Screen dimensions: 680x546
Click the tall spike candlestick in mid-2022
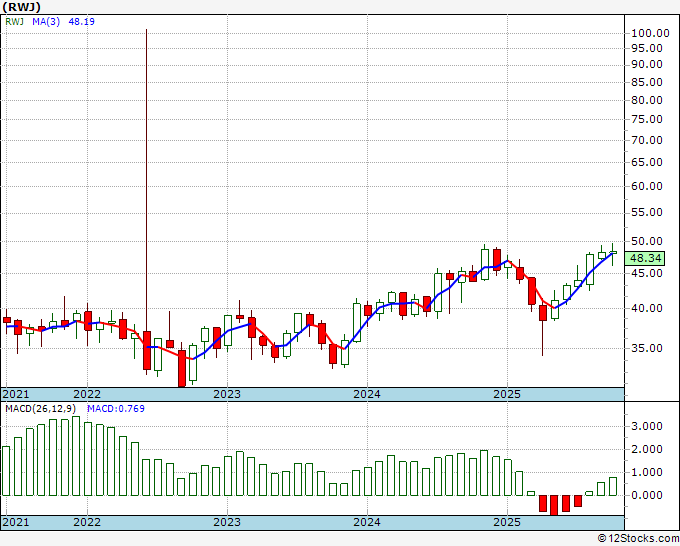[x=147, y=202]
